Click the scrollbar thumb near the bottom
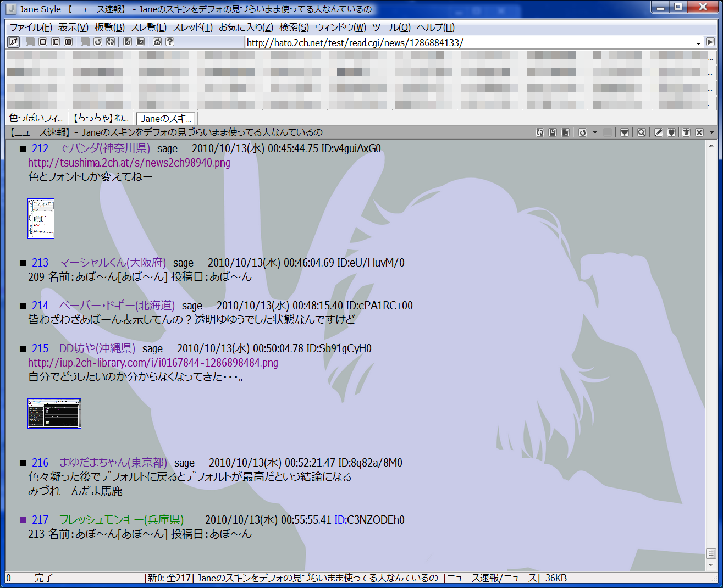Screen dimensions: 723x588 coord(711,553)
